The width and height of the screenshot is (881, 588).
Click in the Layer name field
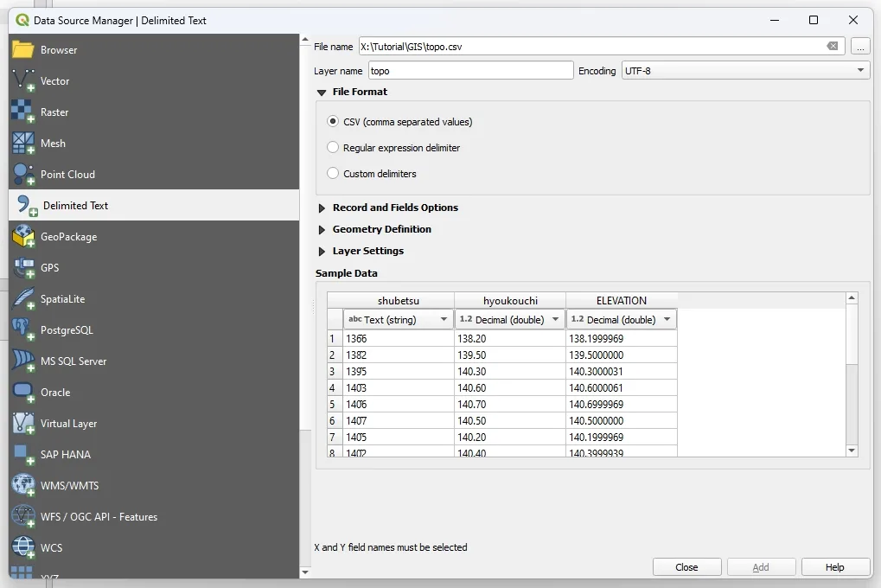coord(470,71)
